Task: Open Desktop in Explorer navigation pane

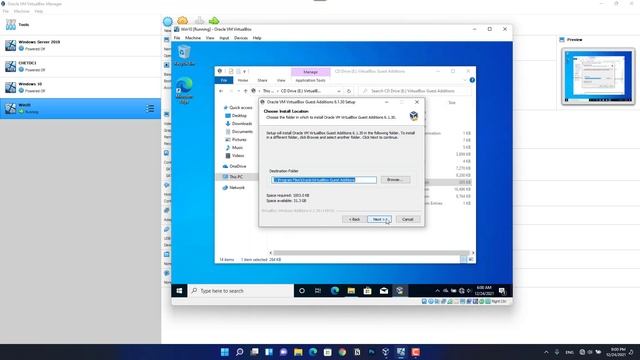Action: 237,116
